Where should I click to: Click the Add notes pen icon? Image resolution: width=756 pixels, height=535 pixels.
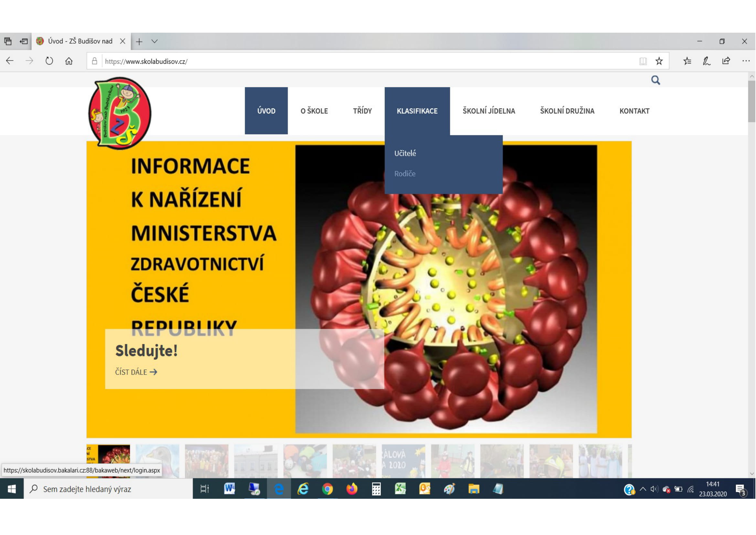706,61
